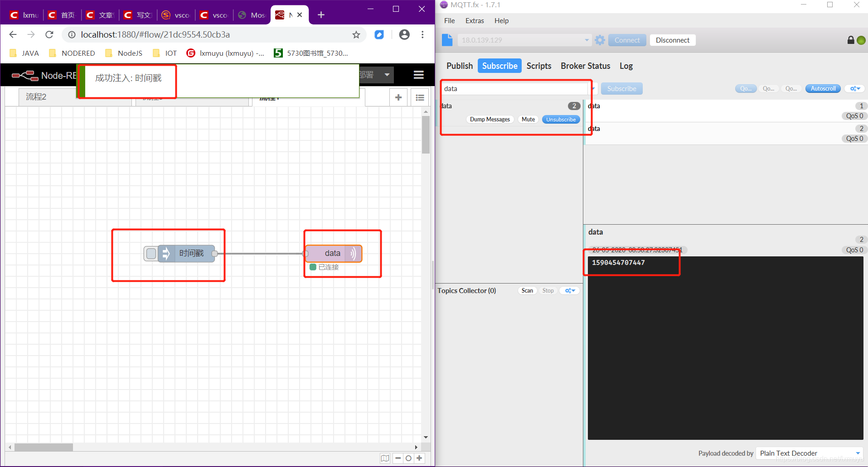
Task: Open the Help menu in MQTT.fx
Action: pyautogui.click(x=501, y=20)
